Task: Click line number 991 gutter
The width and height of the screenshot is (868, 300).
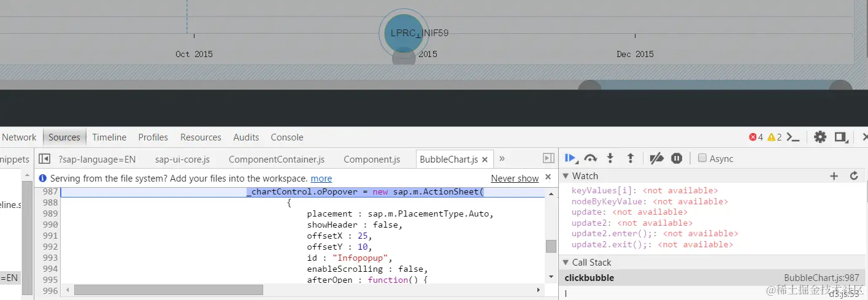Action: 50,236
